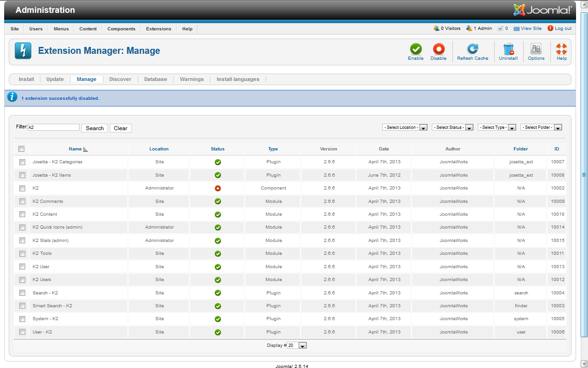Toggle status icon for K2 Comments

[x=218, y=201]
